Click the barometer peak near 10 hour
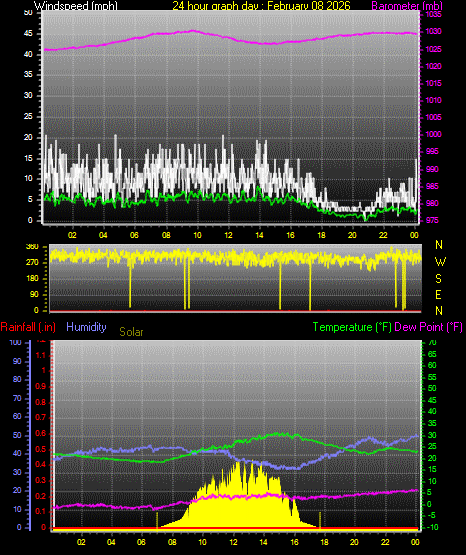The image size is (466, 555). point(193,31)
